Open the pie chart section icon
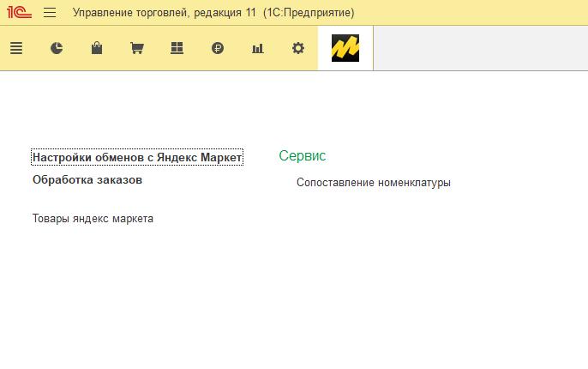The width and height of the screenshot is (588, 369). [x=57, y=48]
